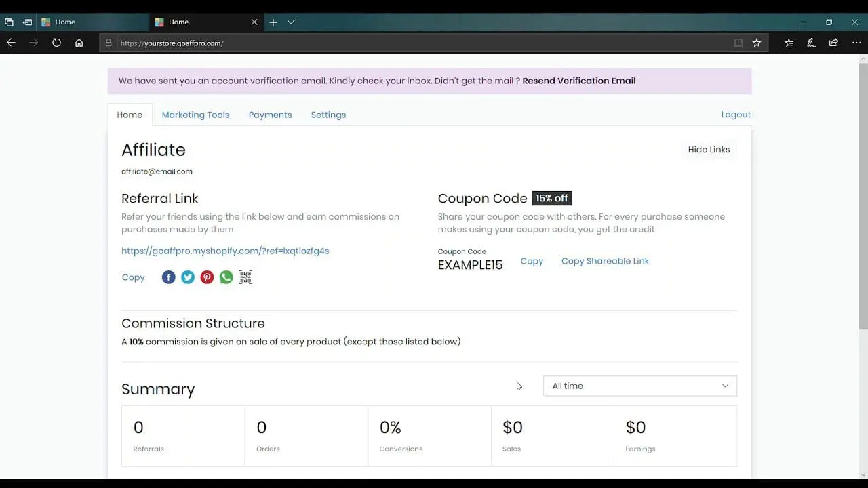Open the browser share icon
This screenshot has height=488, width=868.
coord(833,43)
